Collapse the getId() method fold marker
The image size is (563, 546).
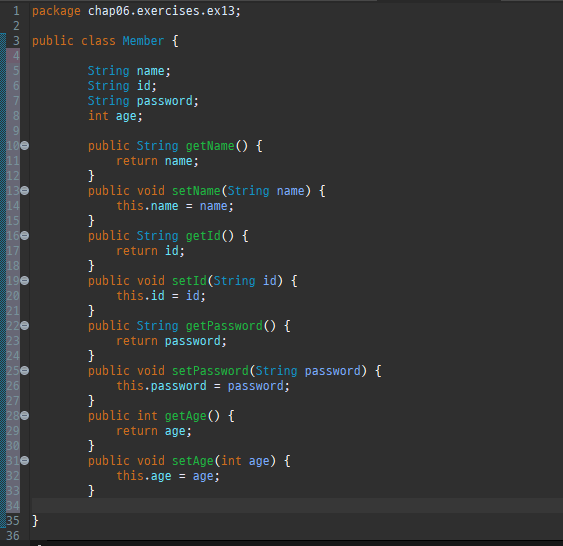tap(24, 235)
